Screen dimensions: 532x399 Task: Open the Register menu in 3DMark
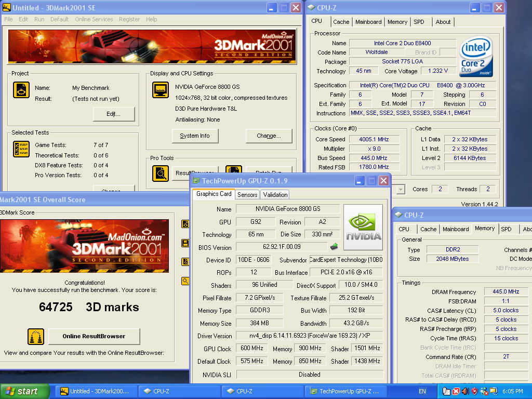[129, 19]
